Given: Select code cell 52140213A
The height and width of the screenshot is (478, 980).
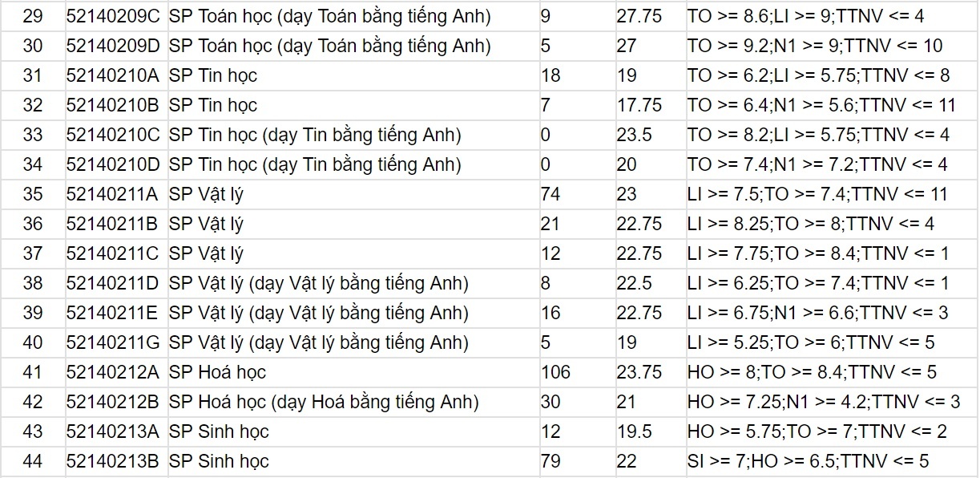Looking at the screenshot, I should pos(113,431).
